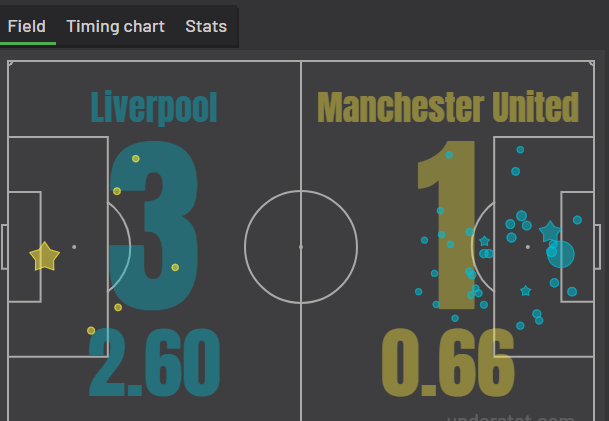This screenshot has width=609, height=421.
Task: Click the 2.60 xG value
Action: point(155,362)
